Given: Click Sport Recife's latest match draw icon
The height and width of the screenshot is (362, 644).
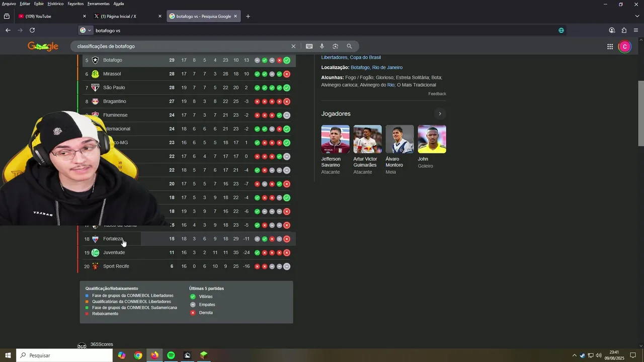Looking at the screenshot, I should (287, 266).
